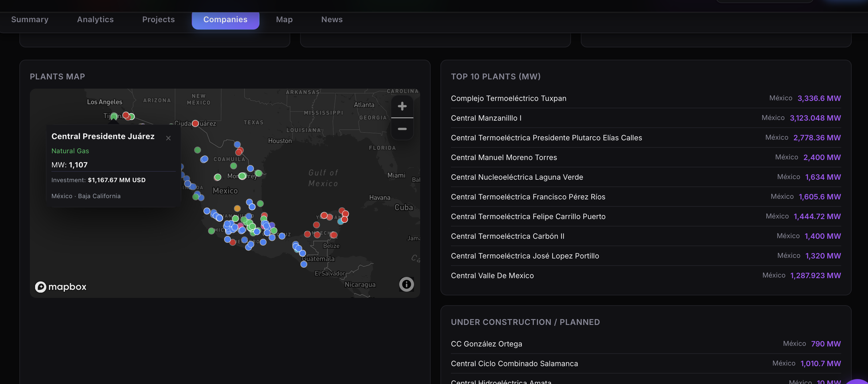Select Complejo Termoeléctrico Tuxpan from Top 10

(x=508, y=98)
